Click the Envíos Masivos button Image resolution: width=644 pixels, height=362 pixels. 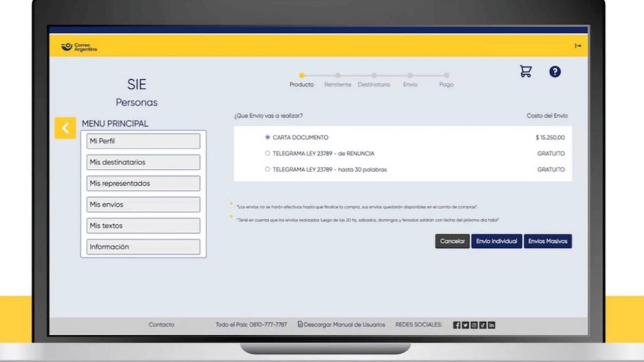(547, 241)
